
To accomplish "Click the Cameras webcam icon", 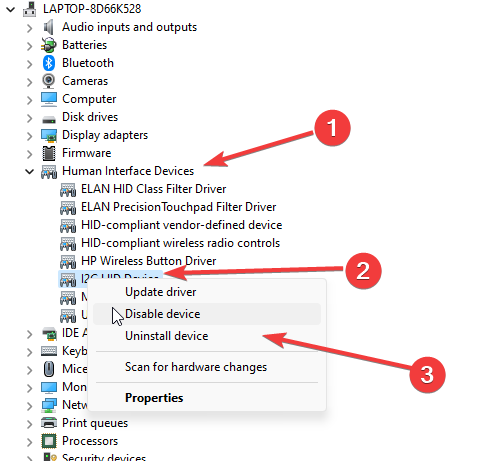I will coord(49,81).
